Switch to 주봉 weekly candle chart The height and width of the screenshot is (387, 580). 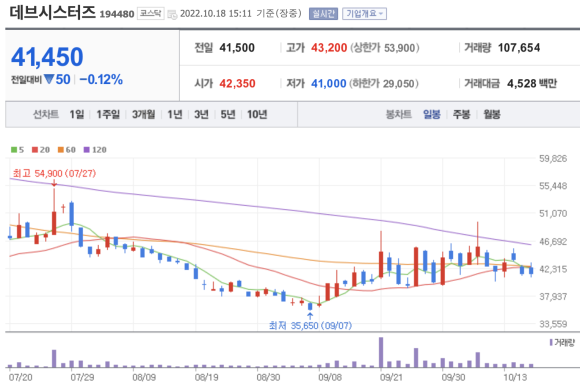[462, 114]
